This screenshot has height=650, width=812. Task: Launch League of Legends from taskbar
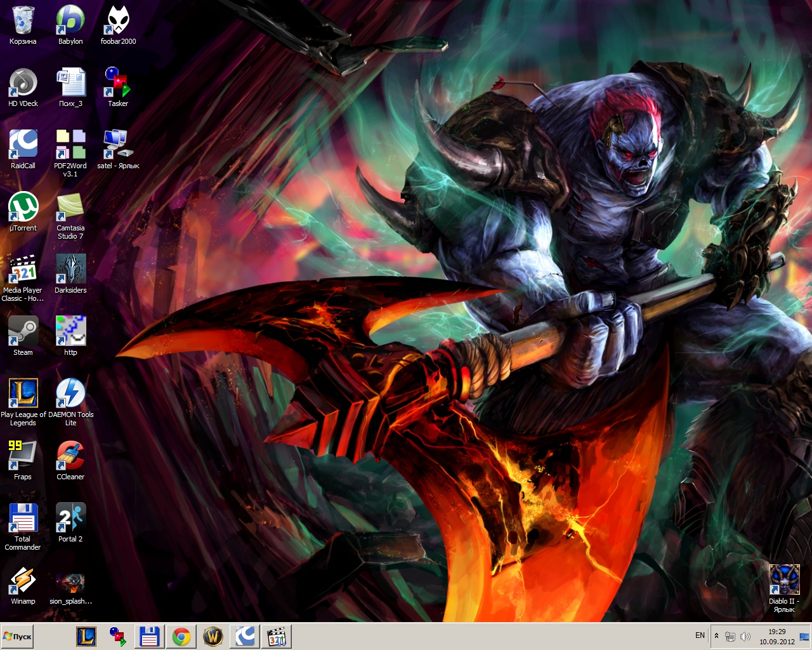[x=86, y=636]
